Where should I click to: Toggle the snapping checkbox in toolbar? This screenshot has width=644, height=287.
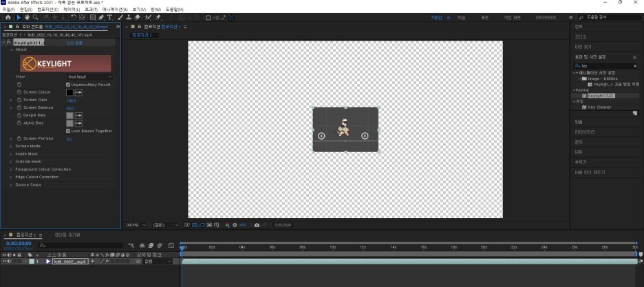click(208, 18)
